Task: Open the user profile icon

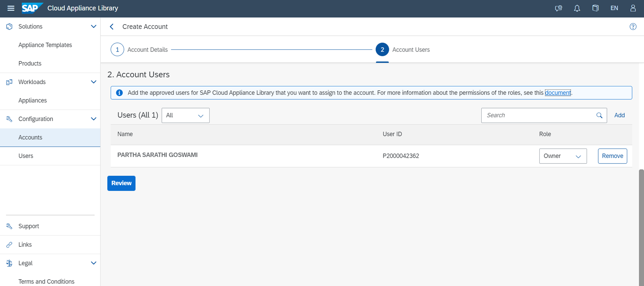Action: (633, 8)
